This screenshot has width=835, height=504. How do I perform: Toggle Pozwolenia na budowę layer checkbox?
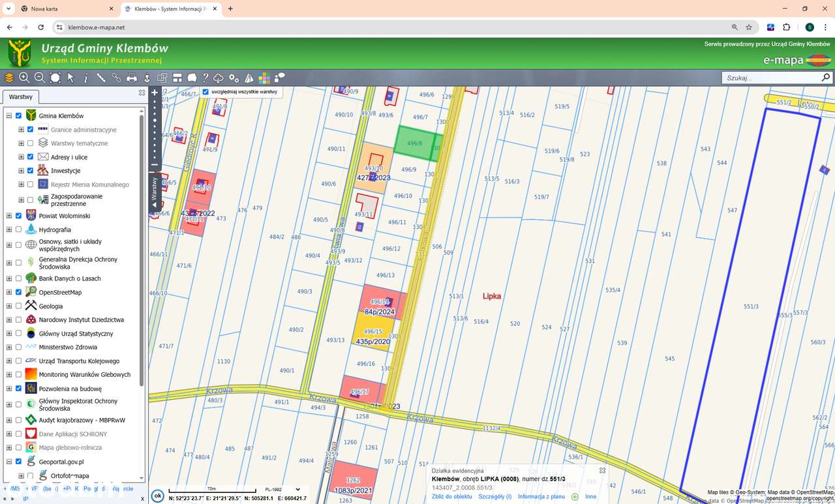pyautogui.click(x=18, y=389)
